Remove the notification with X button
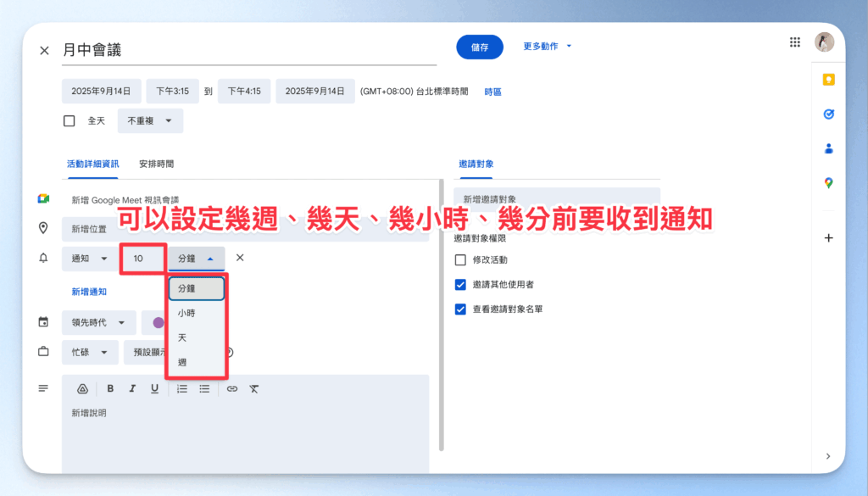The height and width of the screenshot is (496, 868). point(240,258)
